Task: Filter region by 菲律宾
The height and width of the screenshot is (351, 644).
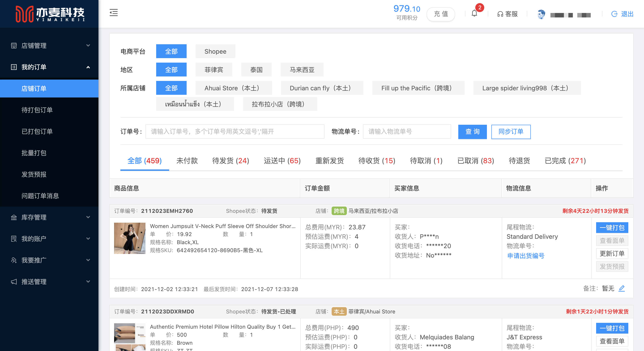Action: point(214,70)
